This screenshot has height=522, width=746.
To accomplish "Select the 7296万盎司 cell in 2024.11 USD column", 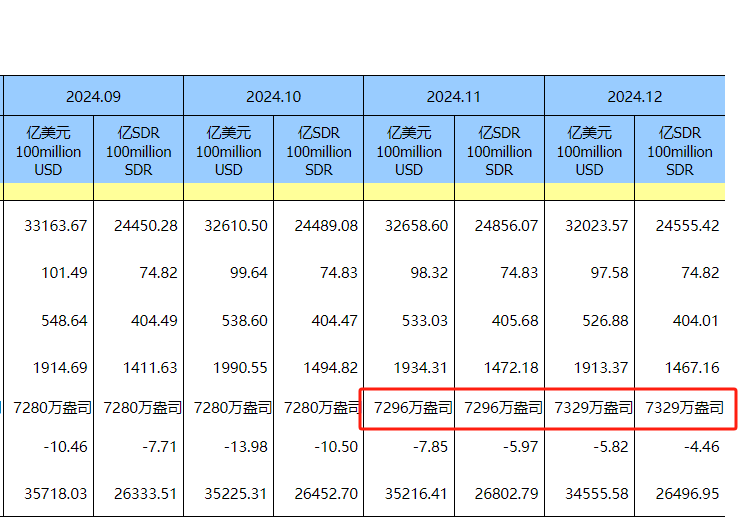I will click(412, 408).
